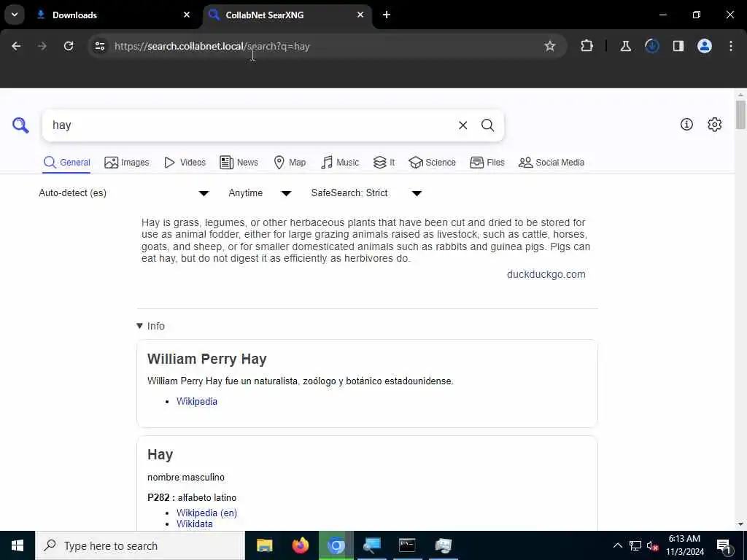The width and height of the screenshot is (747, 560).
Task: Open the browser profile avatar
Action: (705, 46)
